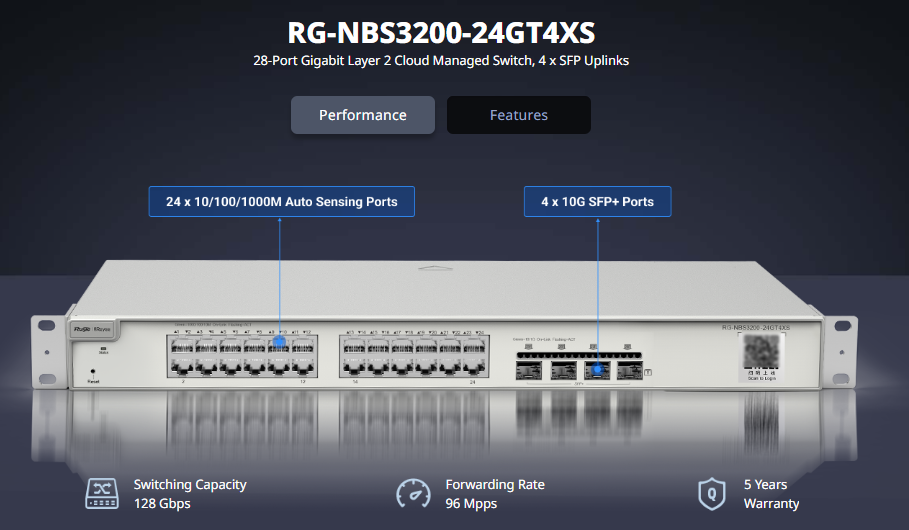Click the 4 x 10G SFP+ Ports label

pos(598,201)
